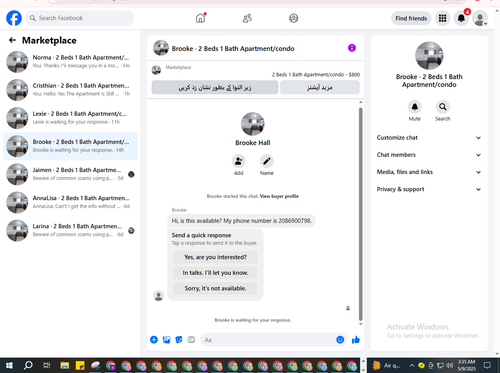Image resolution: width=500 pixels, height=373 pixels.
Task: Send a thumbs-up like
Action: [x=356, y=340]
